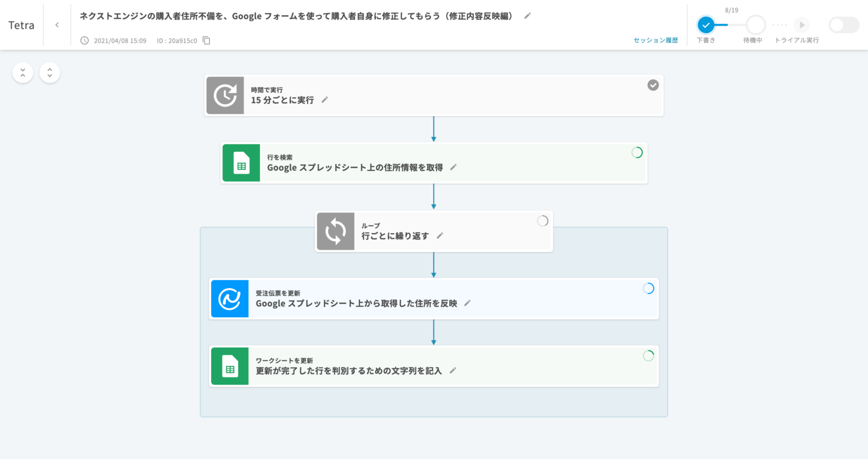This screenshot has height=474, width=868.
Task: Rename the 15 分ごとに実行 step
Action: coord(325,100)
